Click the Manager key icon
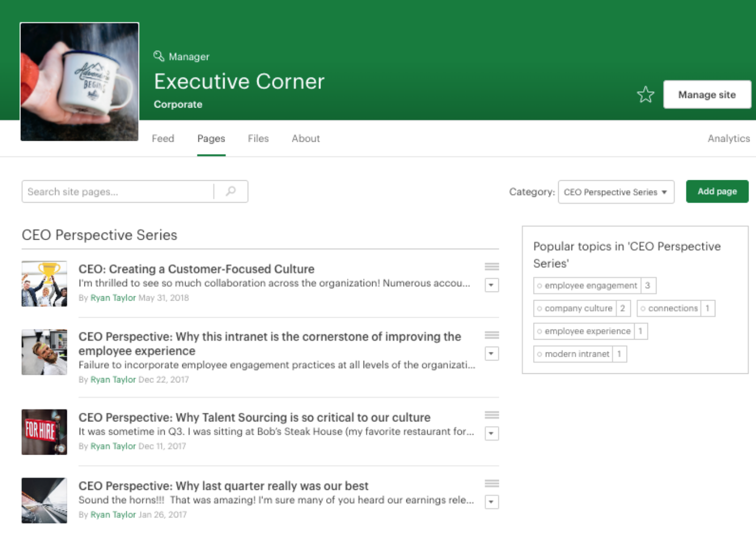Screen dimensions: 756x553 pos(159,56)
